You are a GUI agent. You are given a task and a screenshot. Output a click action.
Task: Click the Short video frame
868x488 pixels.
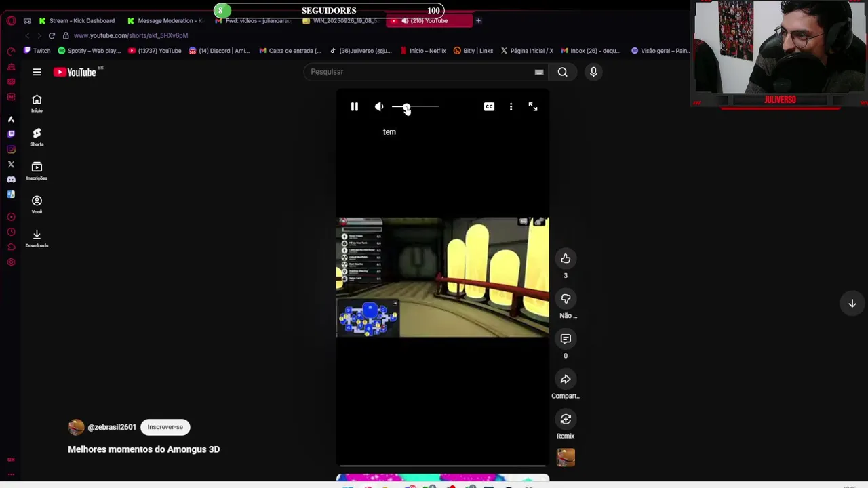coord(443,277)
